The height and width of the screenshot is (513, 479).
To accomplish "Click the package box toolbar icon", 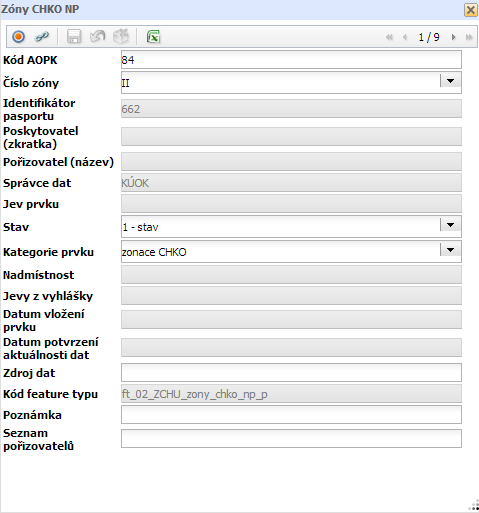I will [x=121, y=36].
